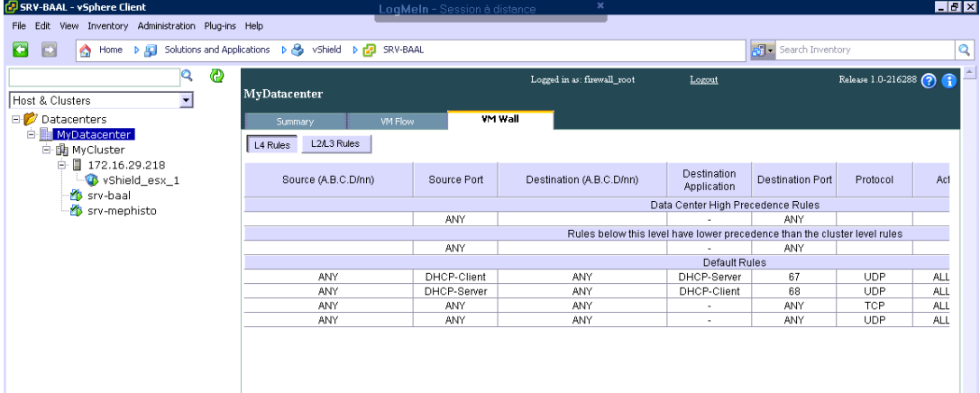Collapse the 172.16.29.218 host node
The width and height of the screenshot is (980, 393).
pyautogui.click(x=63, y=165)
